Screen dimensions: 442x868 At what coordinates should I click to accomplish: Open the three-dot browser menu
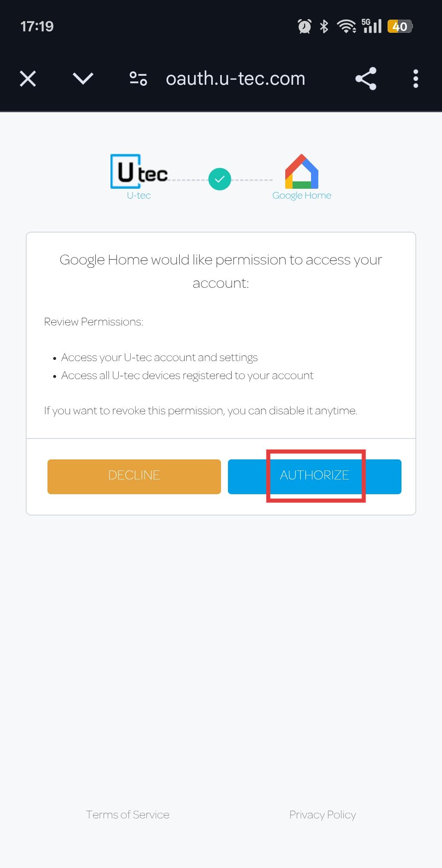point(416,79)
